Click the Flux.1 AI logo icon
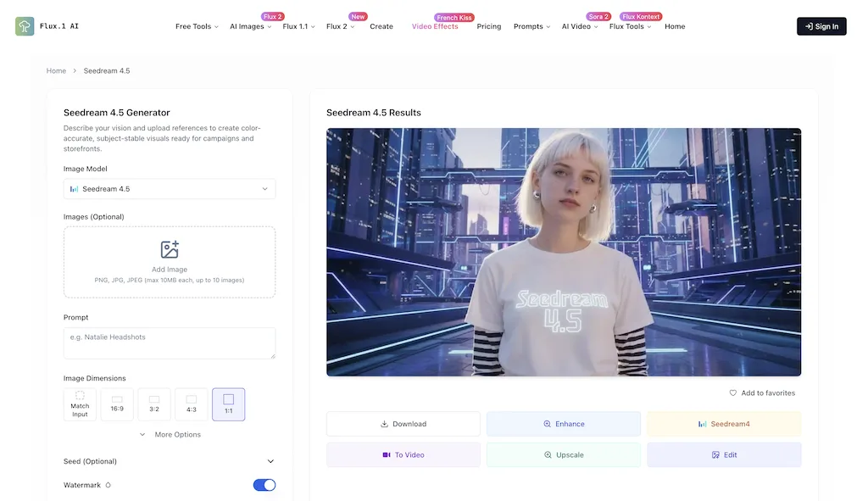Image resolution: width=868 pixels, height=501 pixels. pyautogui.click(x=25, y=25)
